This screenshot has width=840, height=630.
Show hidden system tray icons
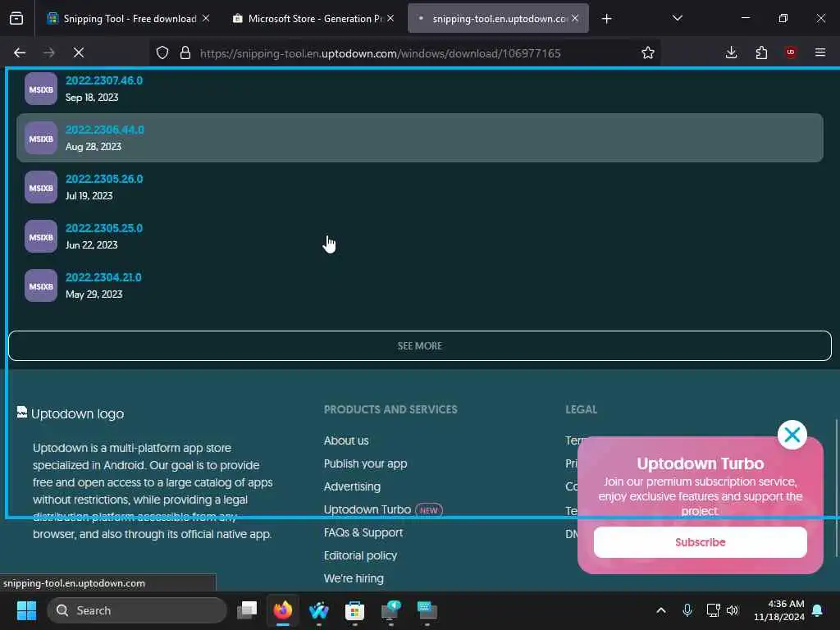pos(661,610)
